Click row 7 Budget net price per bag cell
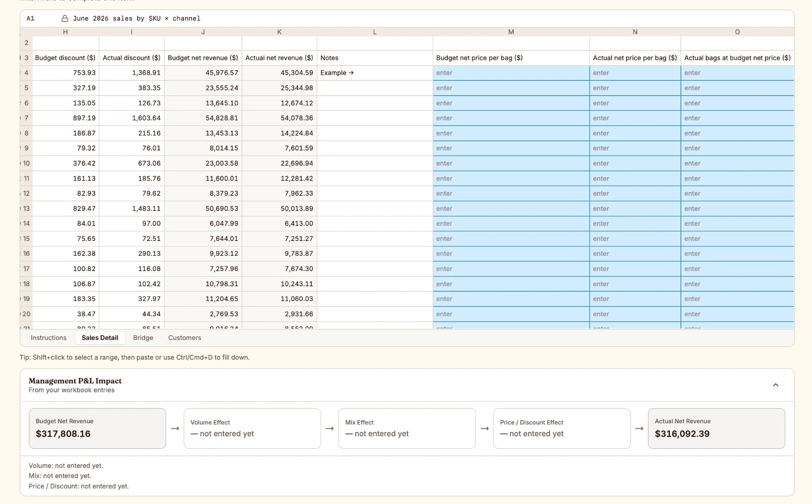This screenshot has height=504, width=812. pyautogui.click(x=511, y=118)
